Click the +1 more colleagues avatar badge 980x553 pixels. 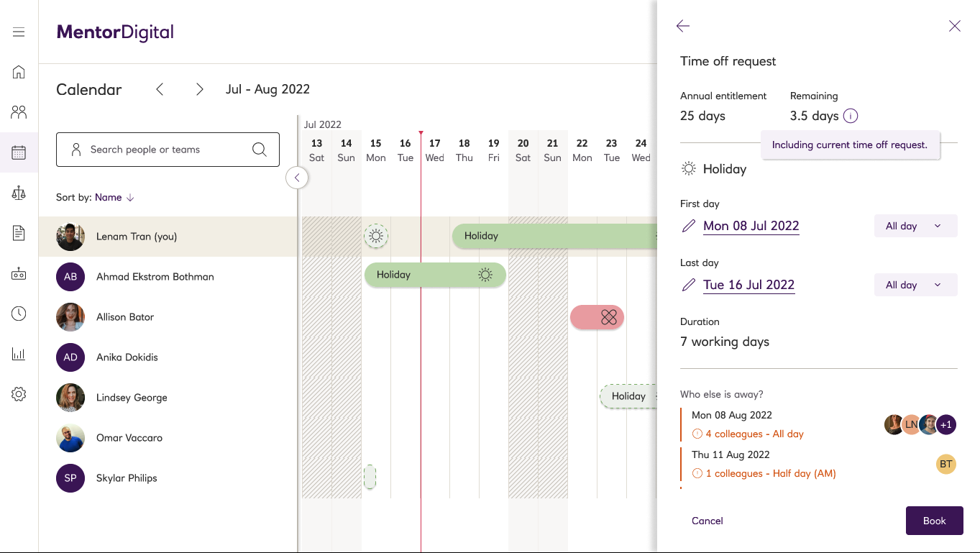(x=946, y=425)
